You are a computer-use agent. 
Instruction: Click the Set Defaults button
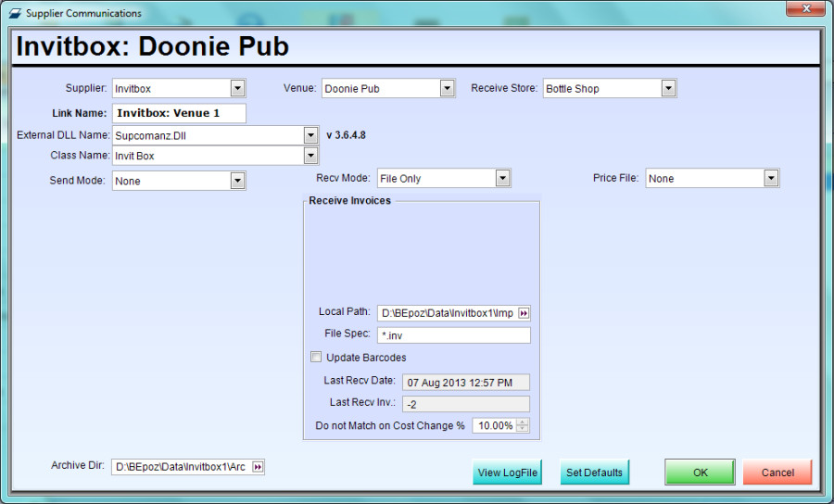(x=594, y=472)
